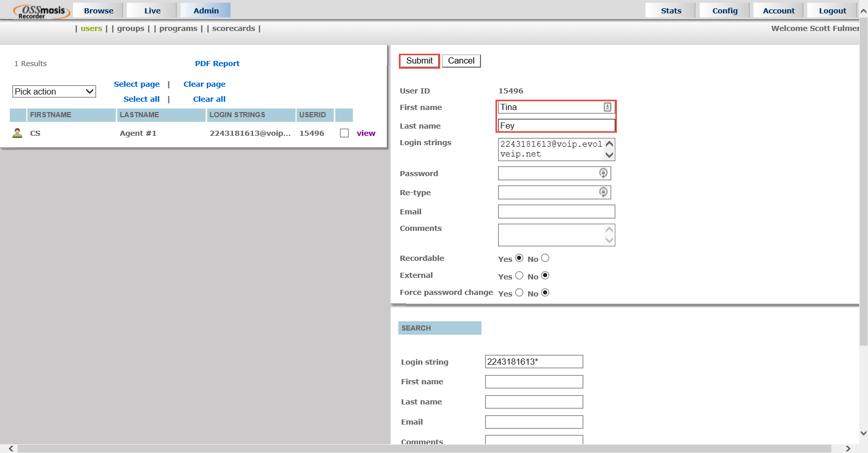Open the PDF Report link
This screenshot has height=453, width=868.
[217, 64]
